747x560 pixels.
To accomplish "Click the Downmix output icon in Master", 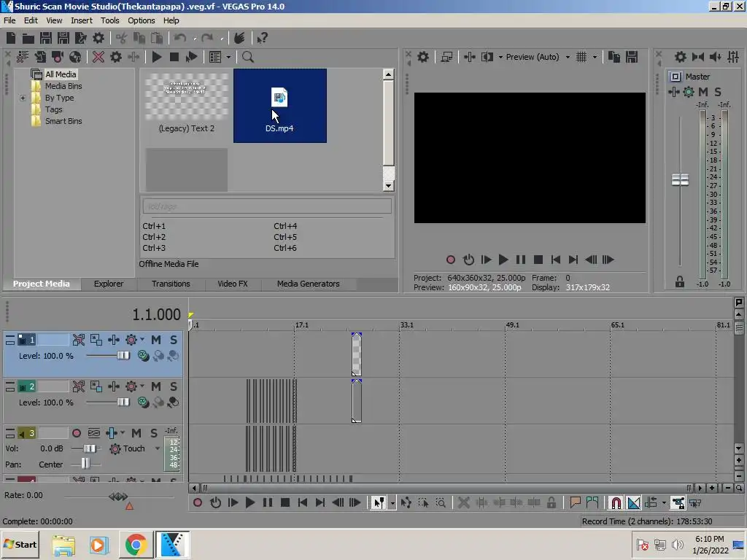I will (698, 57).
